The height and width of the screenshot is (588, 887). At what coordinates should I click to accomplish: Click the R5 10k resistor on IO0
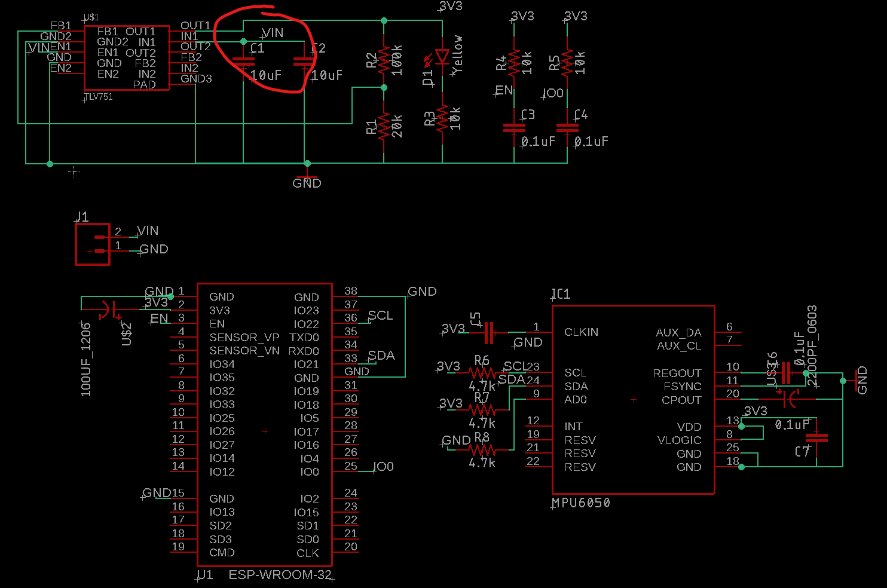pyautogui.click(x=567, y=62)
